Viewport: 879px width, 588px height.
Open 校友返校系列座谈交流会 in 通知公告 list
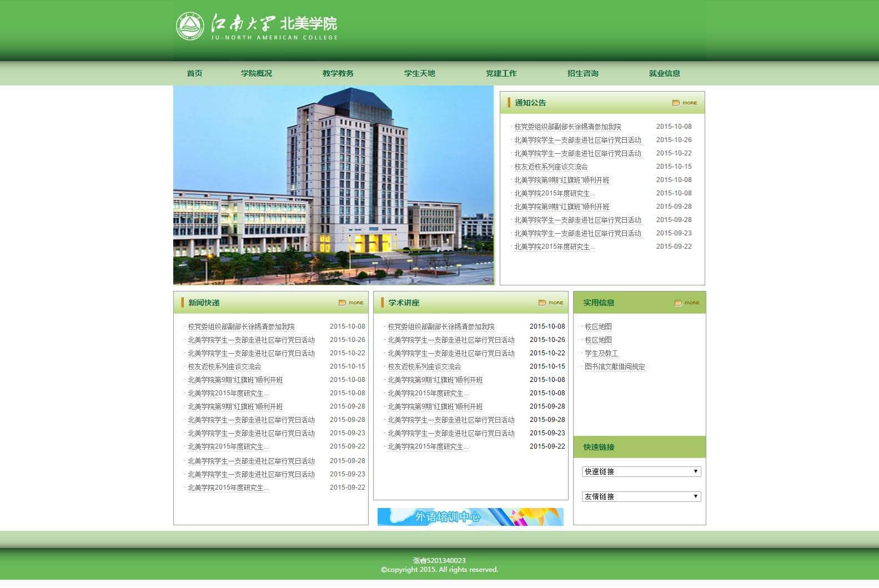click(x=551, y=167)
